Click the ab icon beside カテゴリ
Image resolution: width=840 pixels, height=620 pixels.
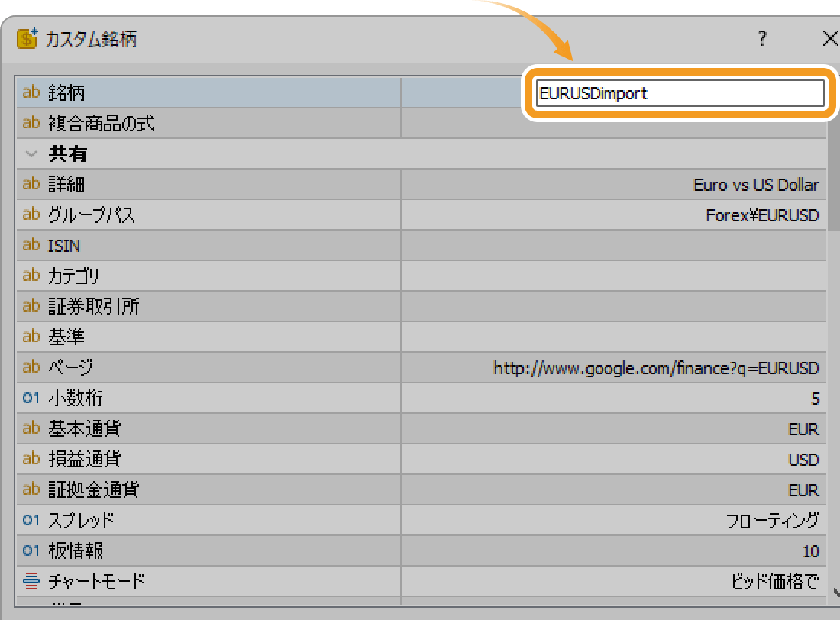pyautogui.click(x=31, y=276)
